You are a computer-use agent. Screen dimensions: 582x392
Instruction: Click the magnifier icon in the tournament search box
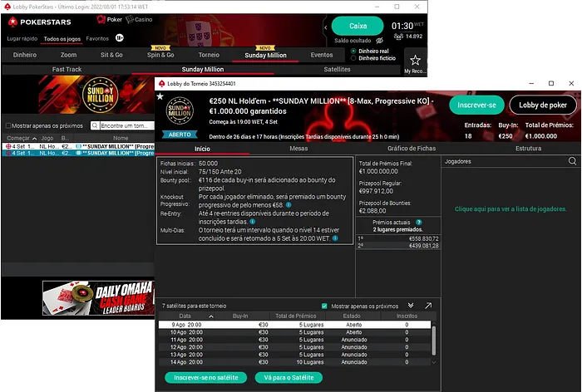coord(95,125)
